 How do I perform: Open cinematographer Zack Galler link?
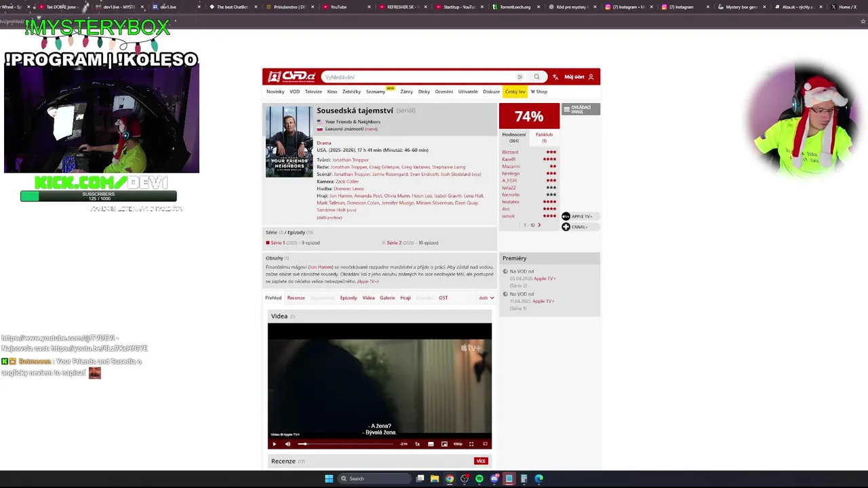point(347,182)
